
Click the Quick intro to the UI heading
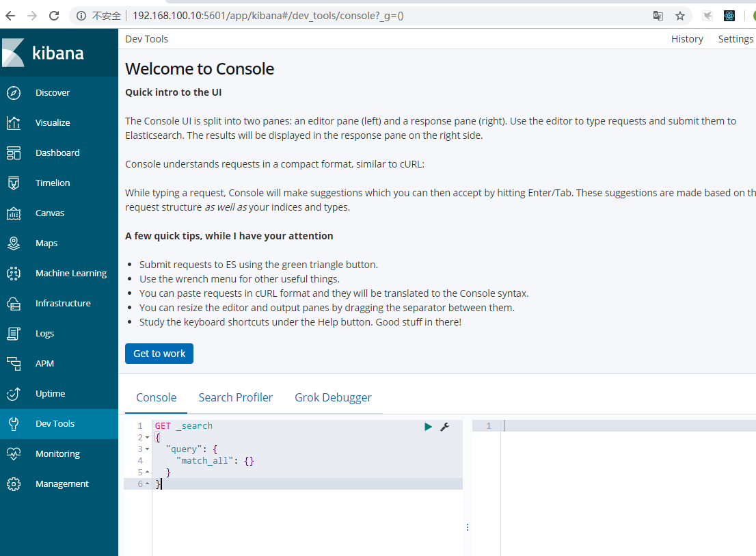tap(174, 92)
